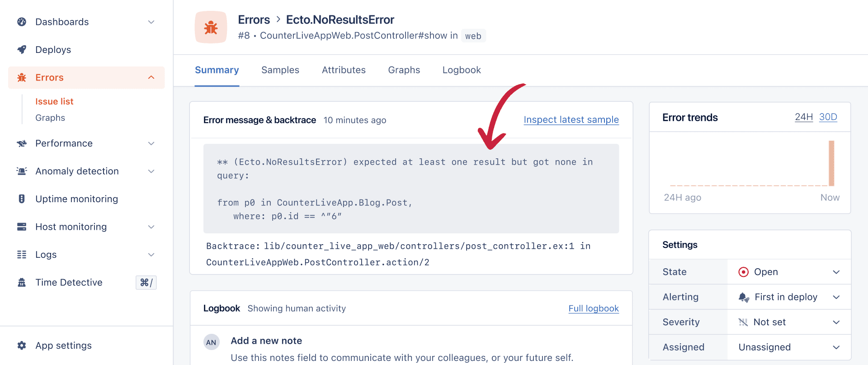Click the Time Detective keyboard shortcut badge
The image size is (868, 365).
click(x=146, y=283)
